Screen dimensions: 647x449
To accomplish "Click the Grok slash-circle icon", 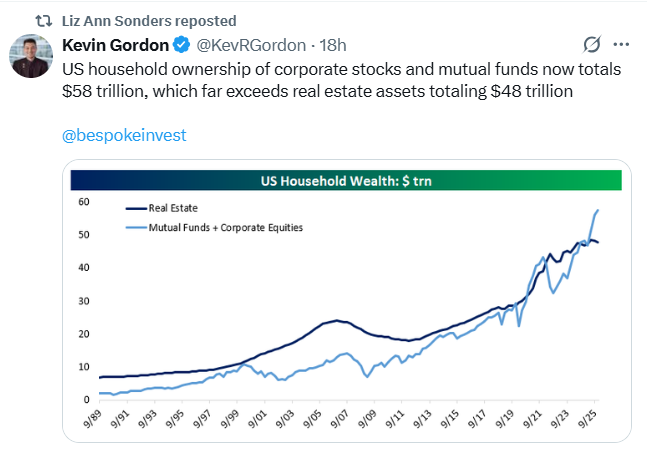I will (x=592, y=45).
